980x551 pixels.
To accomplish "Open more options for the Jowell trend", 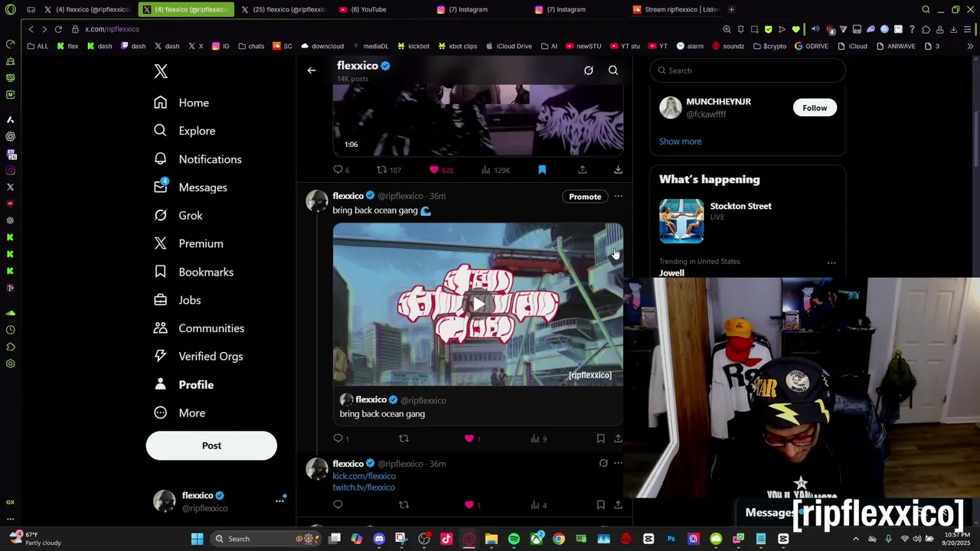I will 831,262.
